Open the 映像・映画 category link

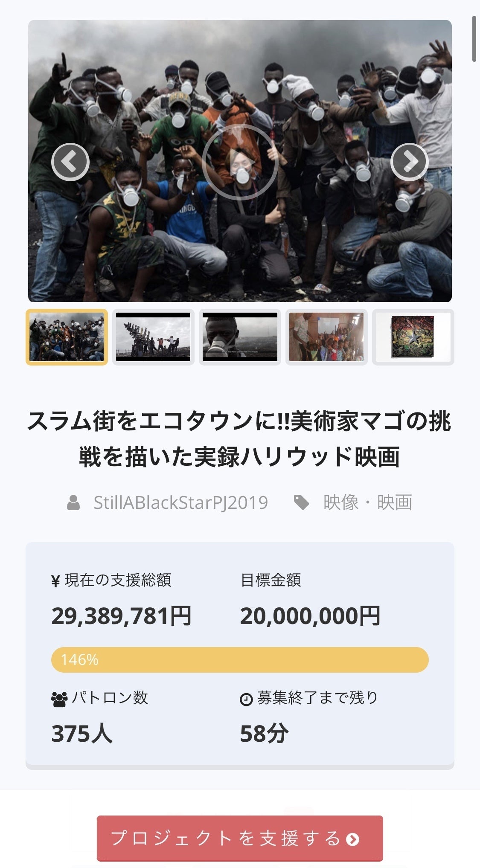coord(368,502)
